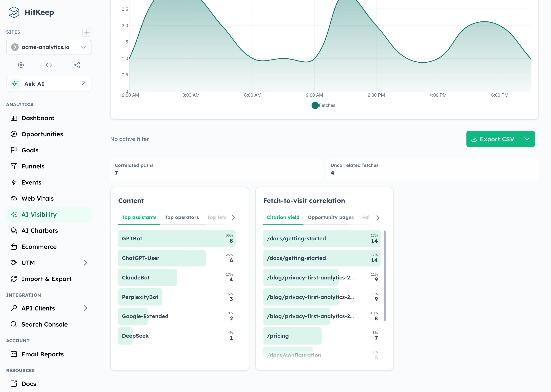The width and height of the screenshot is (551, 392).
Task: Click the No active filter text
Action: (x=130, y=139)
